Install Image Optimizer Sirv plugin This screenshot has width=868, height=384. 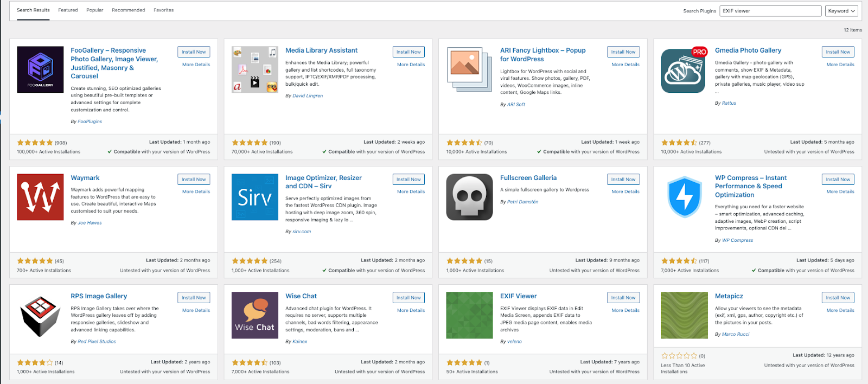click(409, 180)
